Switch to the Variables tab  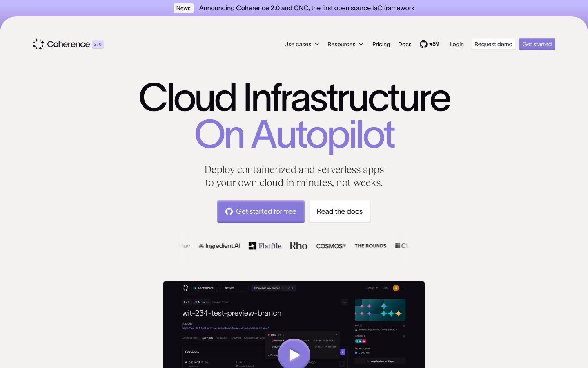(x=222, y=338)
